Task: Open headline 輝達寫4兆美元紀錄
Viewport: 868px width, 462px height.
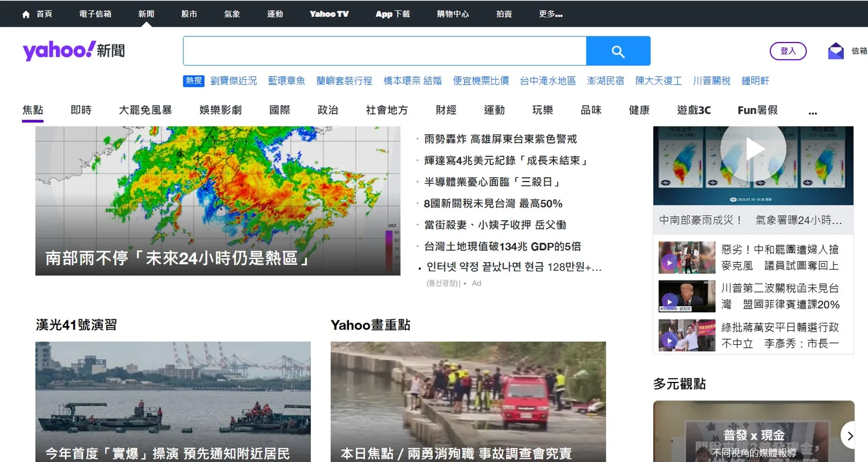Action: [506, 161]
